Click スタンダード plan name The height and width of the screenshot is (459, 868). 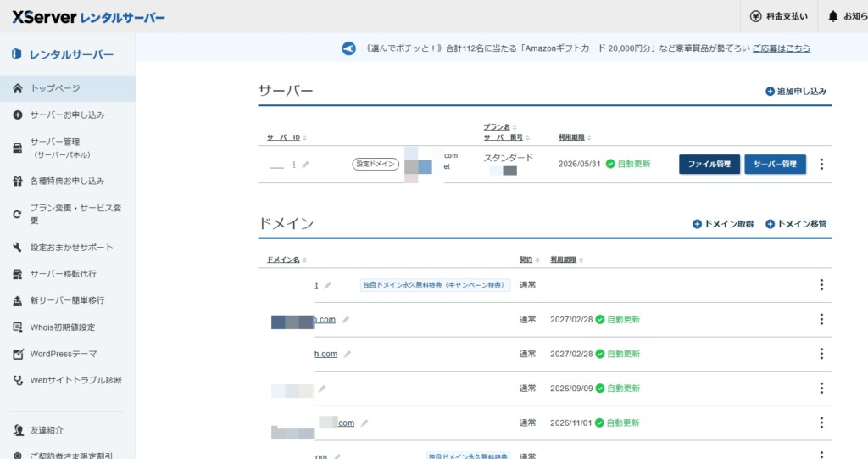[509, 158]
